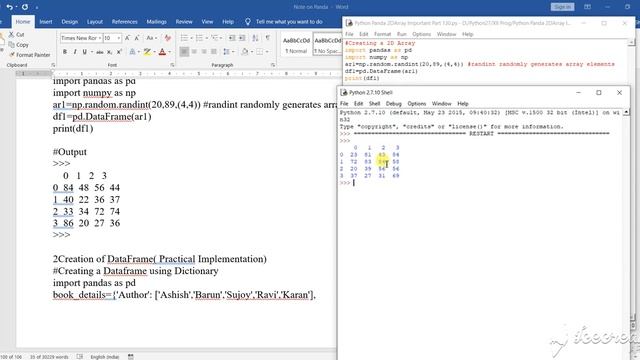The width and height of the screenshot is (640, 360).
Task: Open the Shell menu in Python Shell
Action: (374, 104)
